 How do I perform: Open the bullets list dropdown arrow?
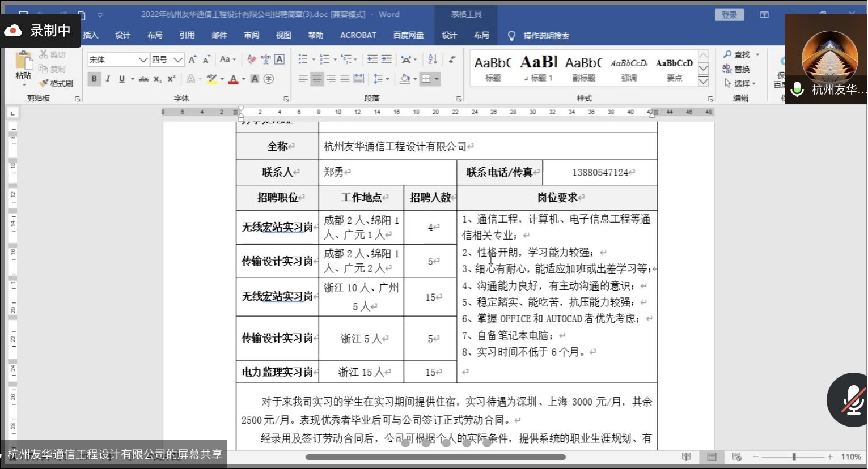pyautogui.click(x=314, y=59)
